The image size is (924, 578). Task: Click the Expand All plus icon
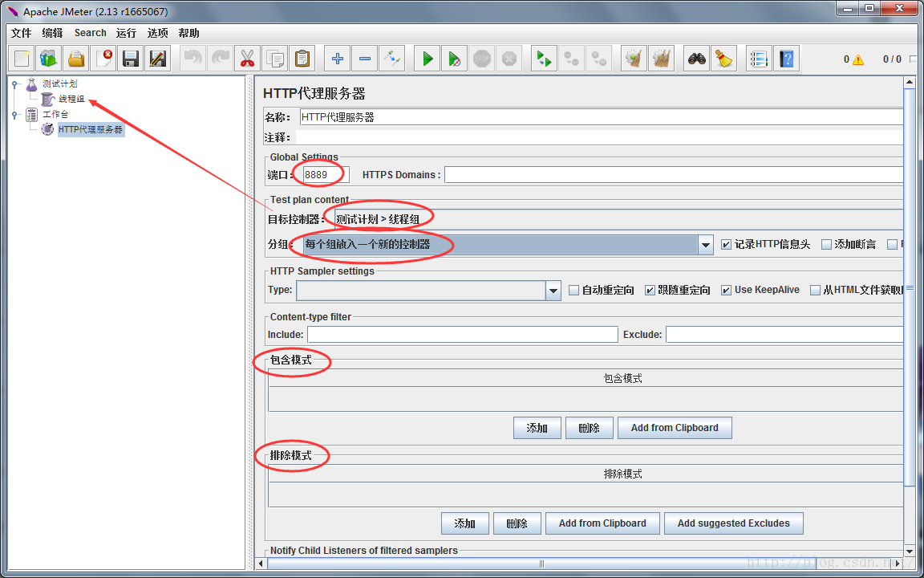(x=337, y=59)
